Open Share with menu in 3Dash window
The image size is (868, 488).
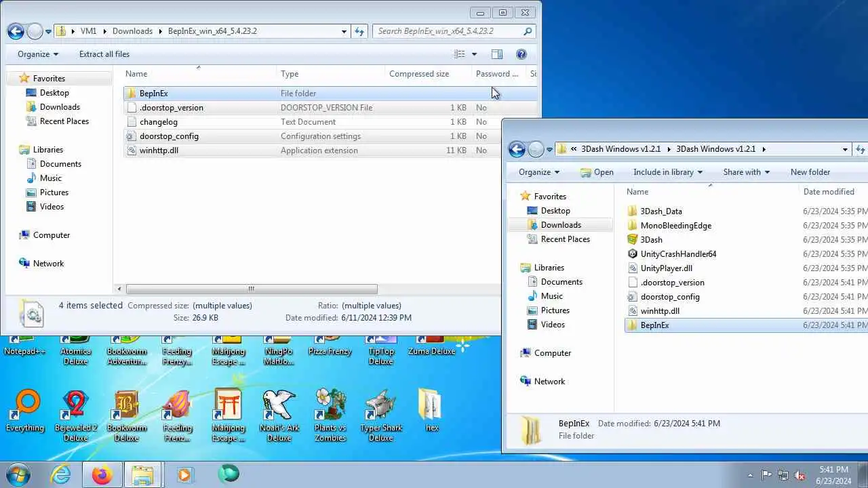point(746,172)
